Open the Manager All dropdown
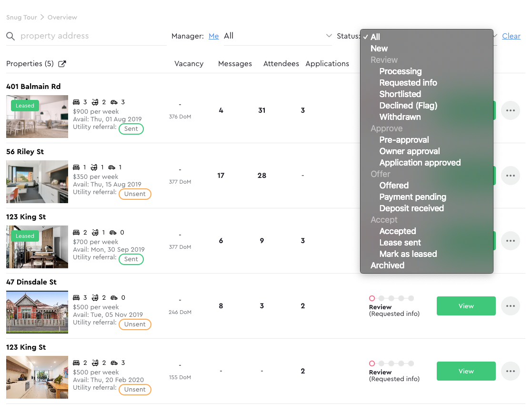This screenshot has height=412, width=532. point(278,36)
